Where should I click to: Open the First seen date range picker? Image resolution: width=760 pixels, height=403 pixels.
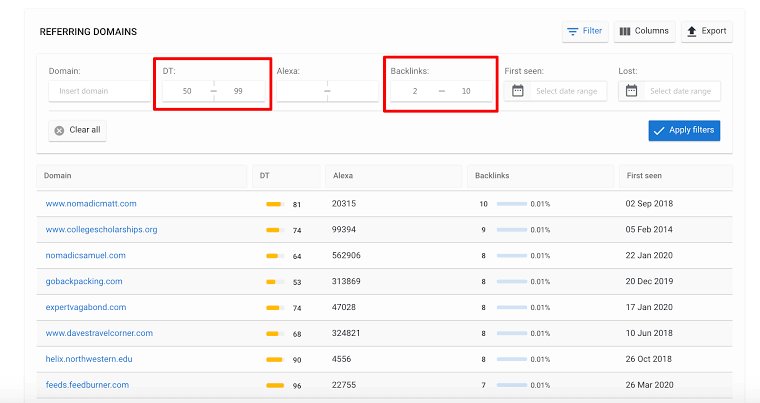tap(569, 91)
